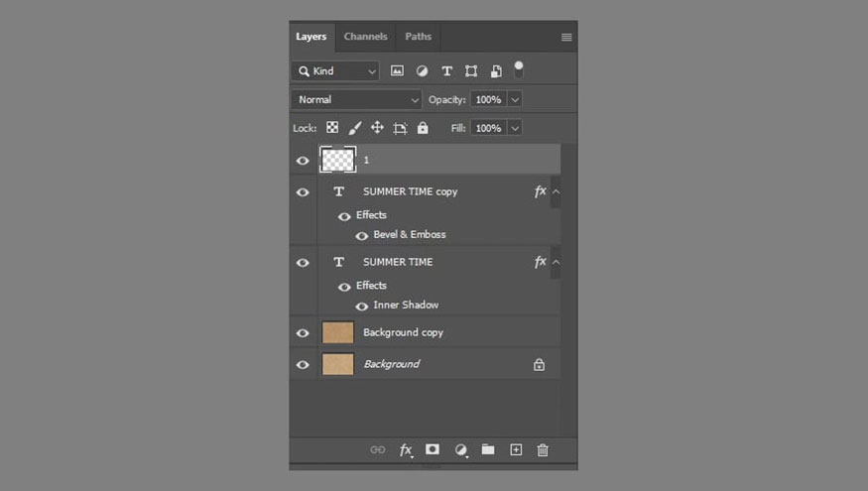The width and height of the screenshot is (868, 491).
Task: Filter for type layers icon
Action: pyautogui.click(x=446, y=70)
